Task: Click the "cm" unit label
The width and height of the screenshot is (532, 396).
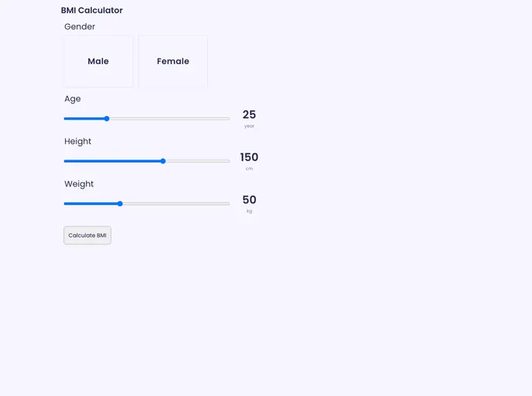Action: [249, 169]
